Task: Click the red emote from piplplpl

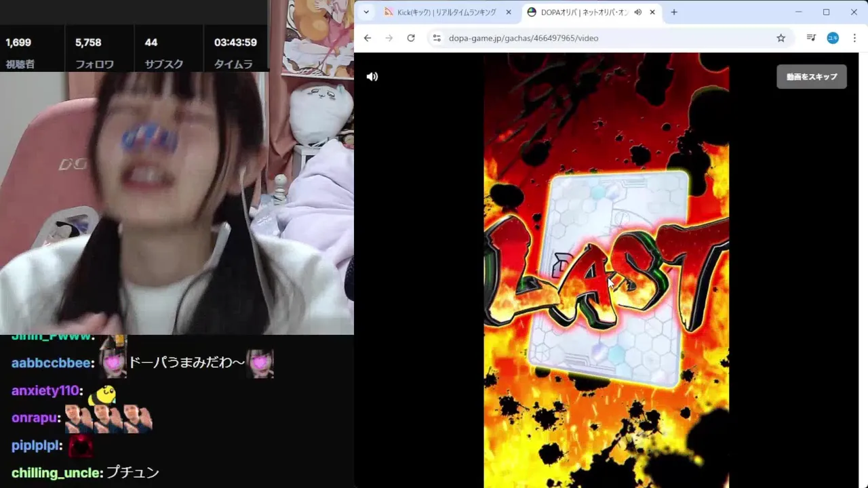Action: pyautogui.click(x=81, y=446)
